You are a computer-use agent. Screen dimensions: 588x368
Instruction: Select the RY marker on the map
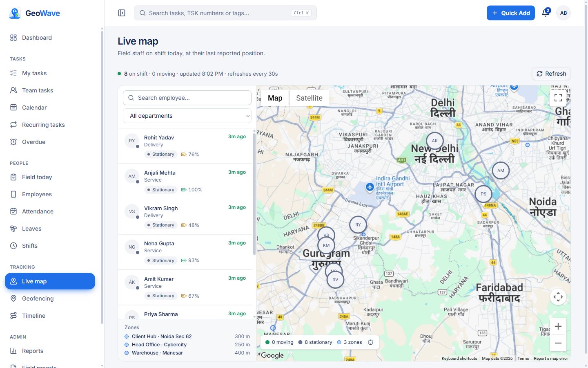tap(358, 224)
